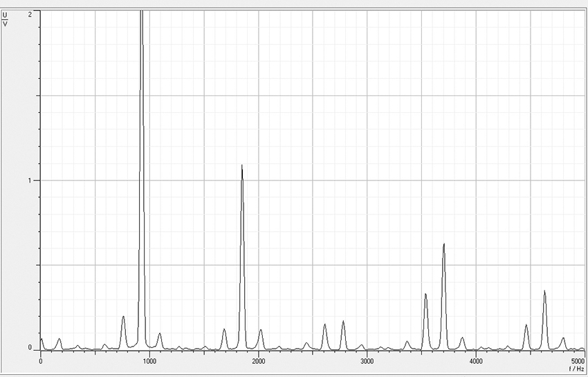Click the 2000 tick label on frequency axis

click(258, 361)
